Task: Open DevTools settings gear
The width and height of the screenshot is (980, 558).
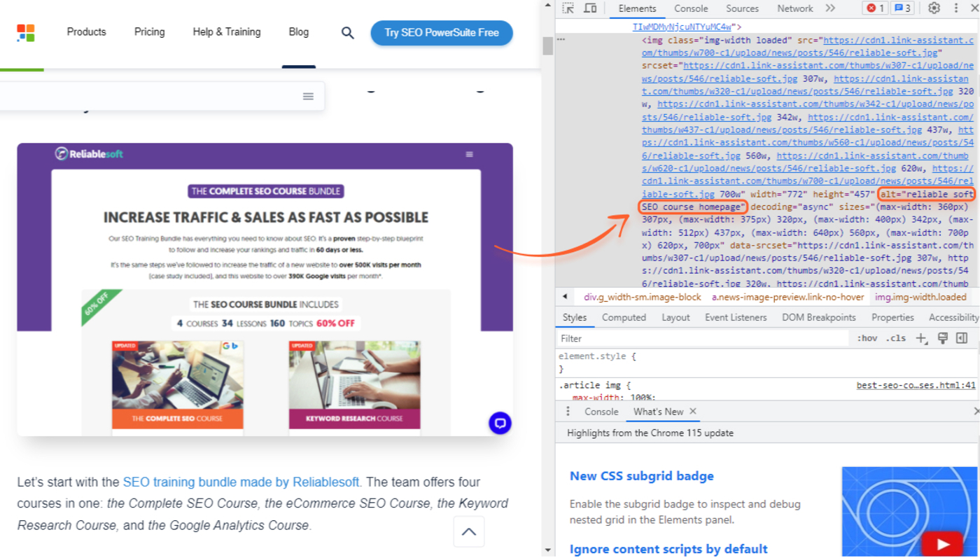Action: point(934,8)
